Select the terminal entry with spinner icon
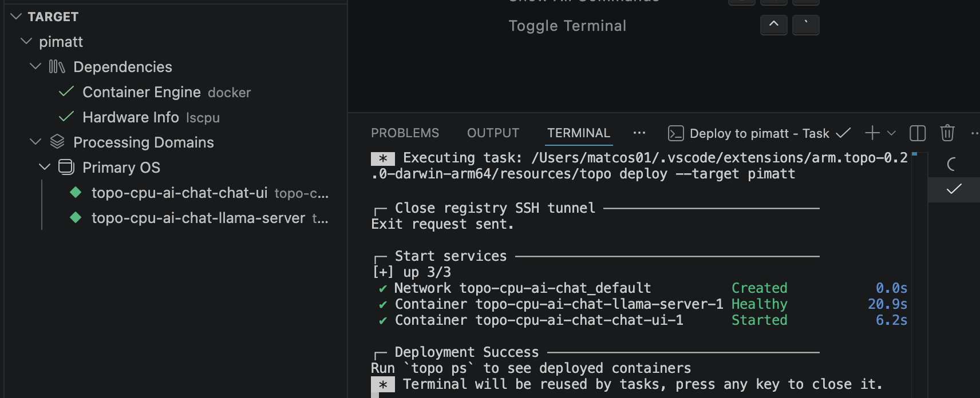The width and height of the screenshot is (980, 398). click(x=954, y=164)
